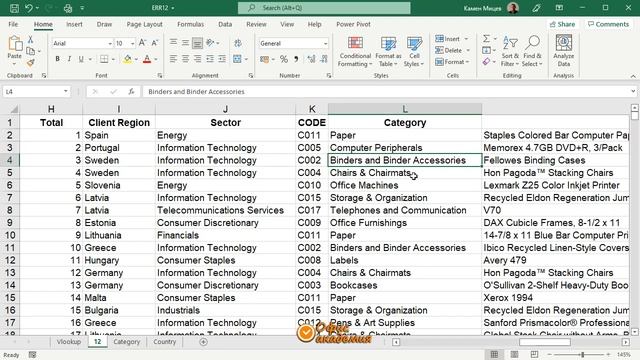Click the Cut scissors icon
Screen dimensions: 640x360
point(30,40)
